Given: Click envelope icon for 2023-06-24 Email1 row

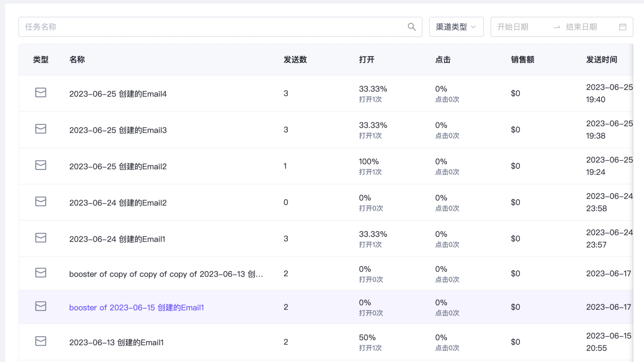Looking at the screenshot, I should pos(41,238).
